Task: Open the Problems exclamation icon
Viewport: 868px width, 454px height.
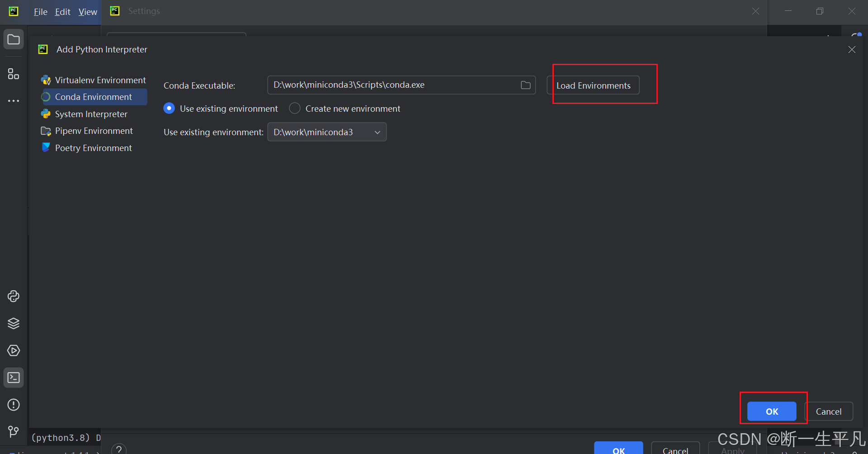Action: (x=14, y=405)
